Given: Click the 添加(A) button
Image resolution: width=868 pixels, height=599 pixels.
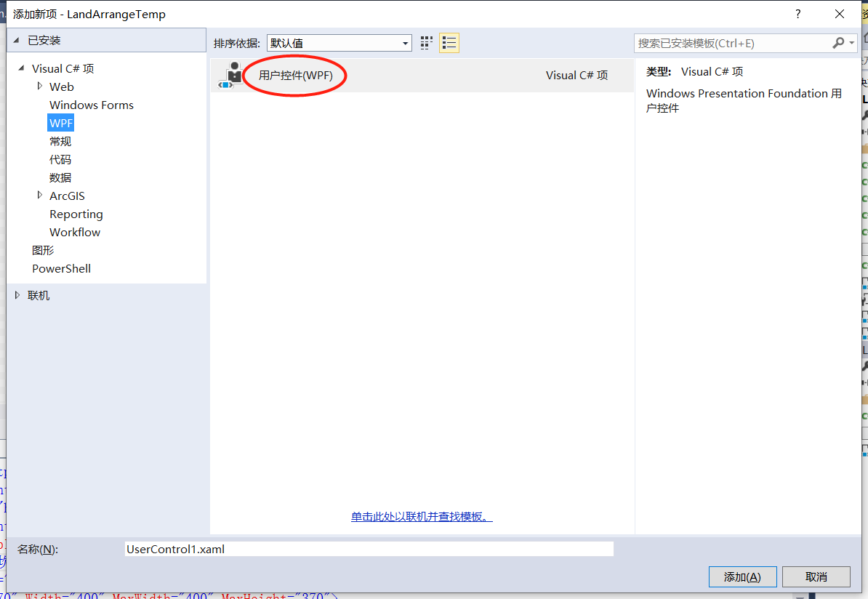Looking at the screenshot, I should coord(742,576).
